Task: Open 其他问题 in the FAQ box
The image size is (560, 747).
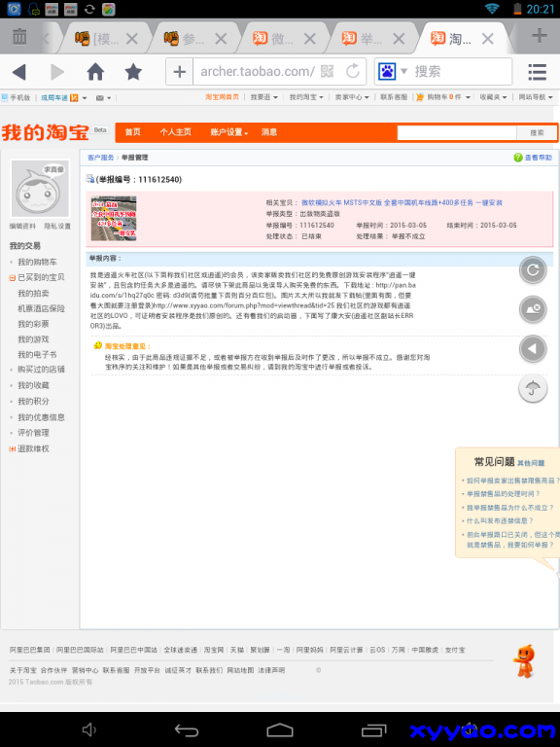Action: pyautogui.click(x=531, y=463)
